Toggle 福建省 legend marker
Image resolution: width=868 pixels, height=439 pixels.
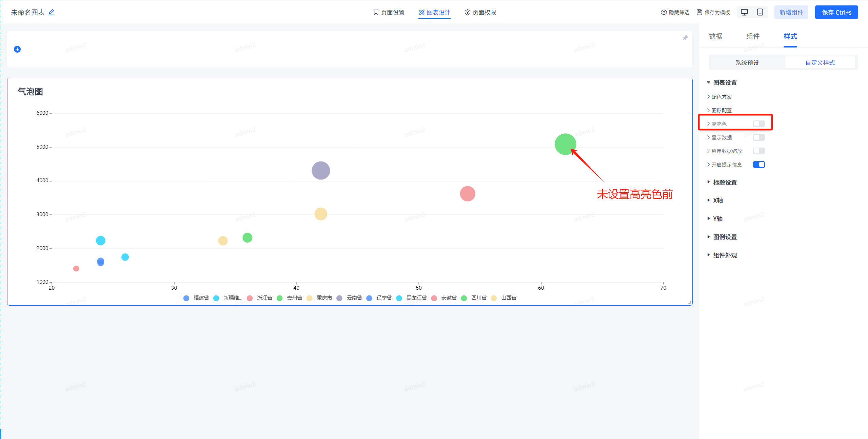click(x=186, y=298)
